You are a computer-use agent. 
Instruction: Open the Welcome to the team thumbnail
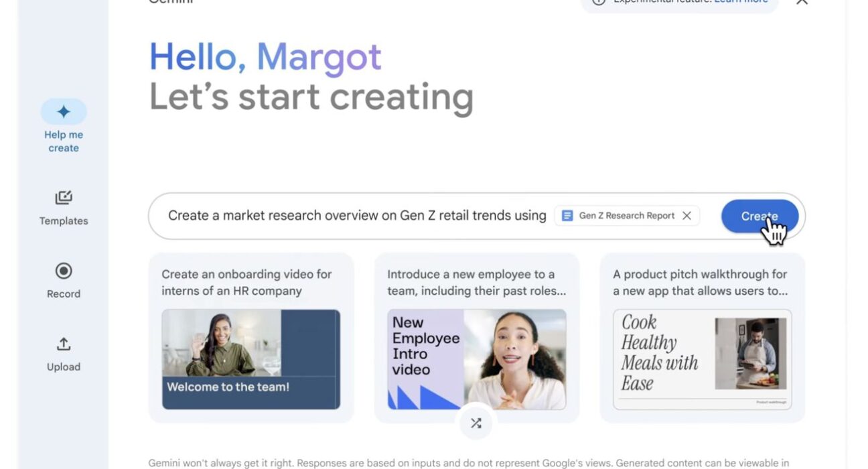(251, 359)
